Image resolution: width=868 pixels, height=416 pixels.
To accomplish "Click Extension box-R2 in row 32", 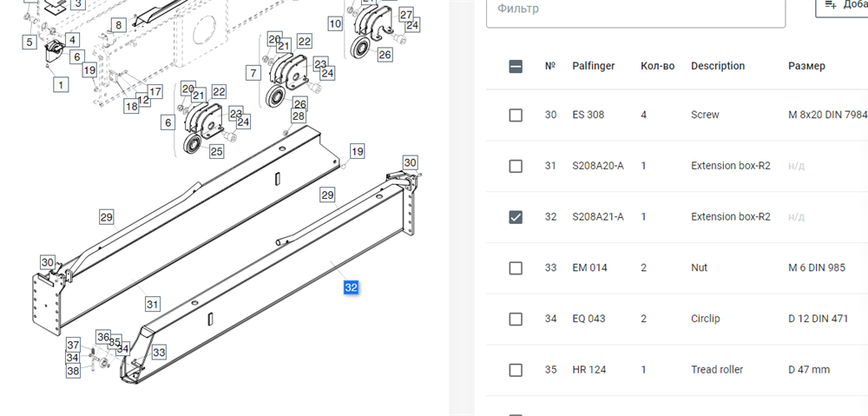I will coord(731,216).
